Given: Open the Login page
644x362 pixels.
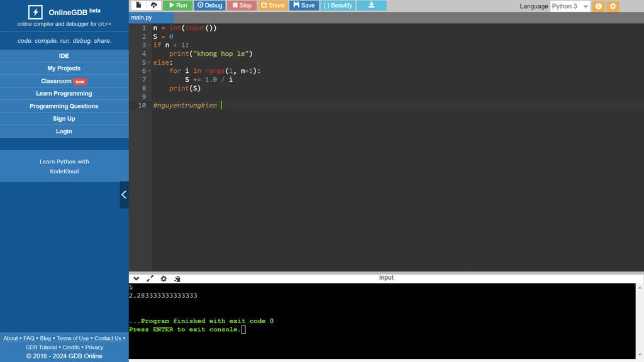Looking at the screenshot, I should (64, 131).
